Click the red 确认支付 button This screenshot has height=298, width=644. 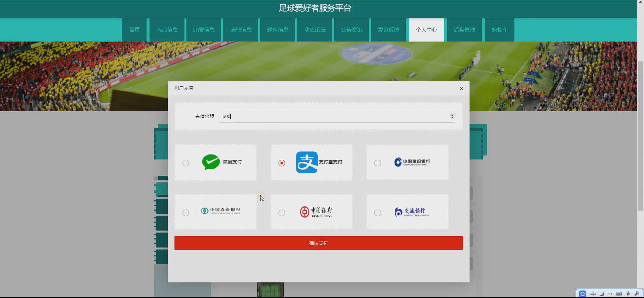point(318,243)
